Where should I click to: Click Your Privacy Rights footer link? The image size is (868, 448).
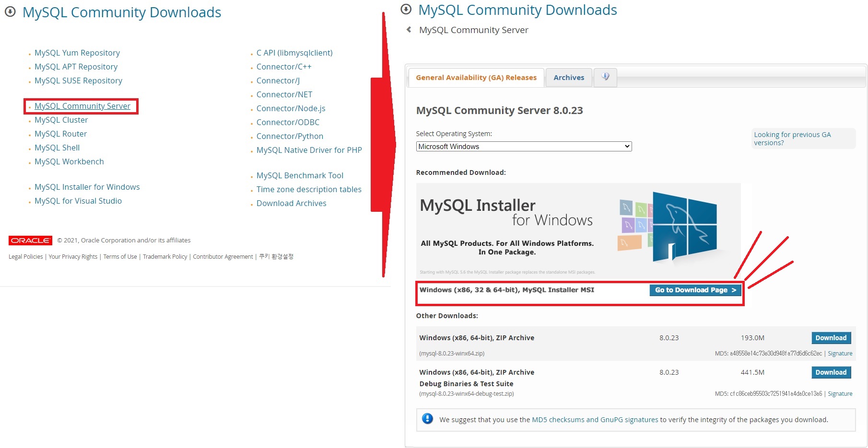[73, 257]
